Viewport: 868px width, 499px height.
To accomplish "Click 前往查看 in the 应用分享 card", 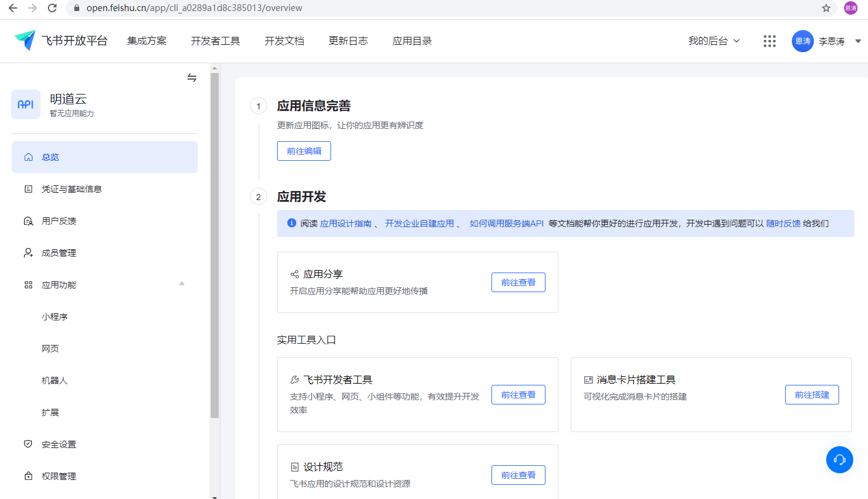I will [518, 282].
